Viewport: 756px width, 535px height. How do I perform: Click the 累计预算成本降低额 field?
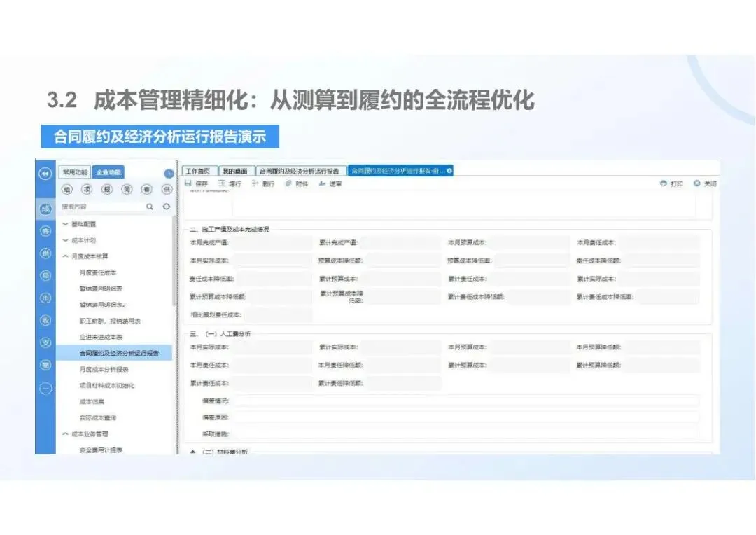click(x=281, y=297)
